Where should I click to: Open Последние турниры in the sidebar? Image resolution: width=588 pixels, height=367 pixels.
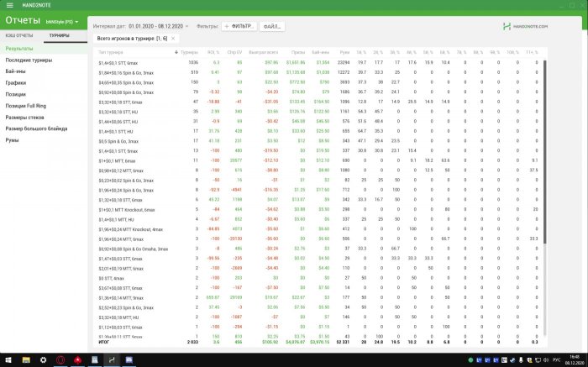tap(29, 60)
